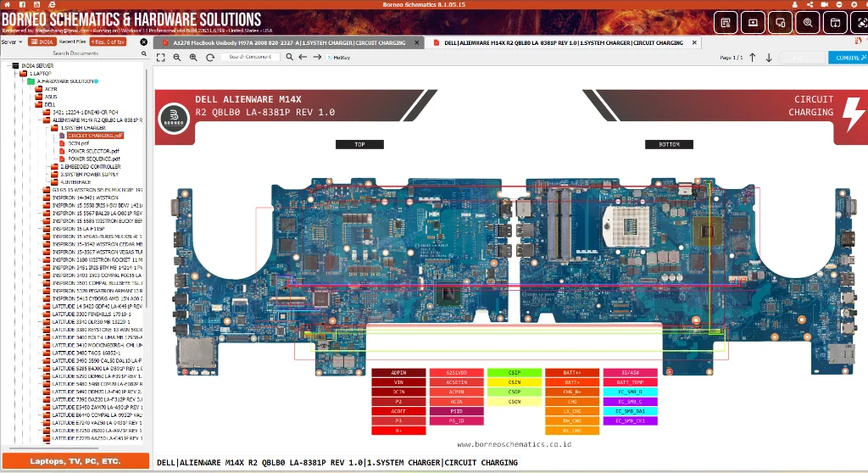Click the COMBINE button

[848, 58]
